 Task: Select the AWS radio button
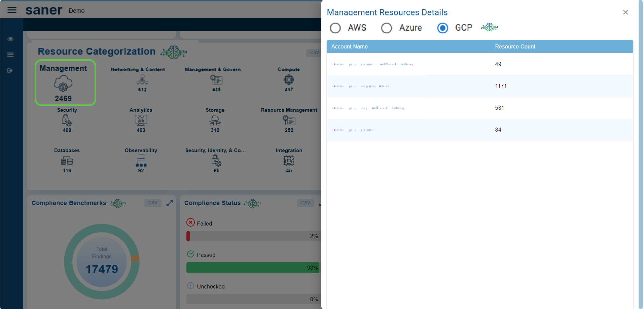[x=335, y=28]
